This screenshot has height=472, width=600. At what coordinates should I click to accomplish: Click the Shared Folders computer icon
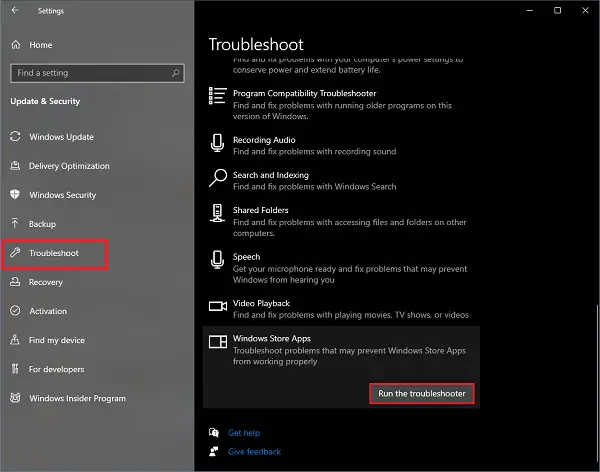click(217, 213)
